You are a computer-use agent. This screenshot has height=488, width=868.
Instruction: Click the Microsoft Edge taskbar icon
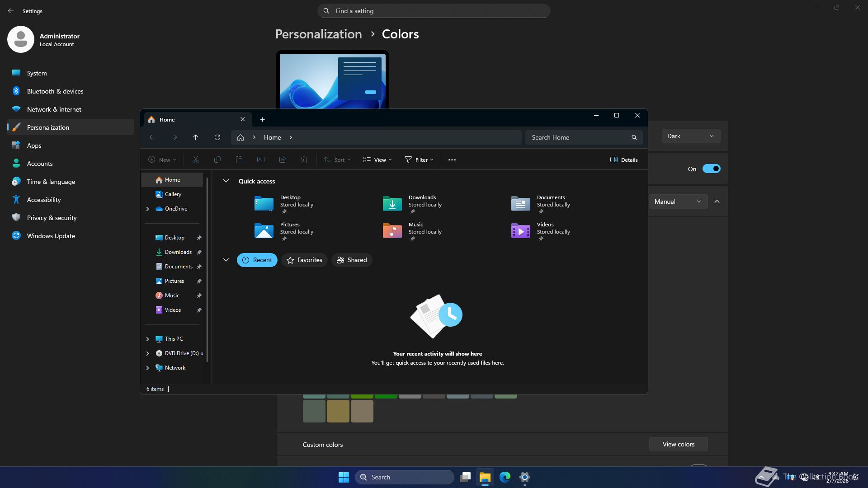point(505,477)
